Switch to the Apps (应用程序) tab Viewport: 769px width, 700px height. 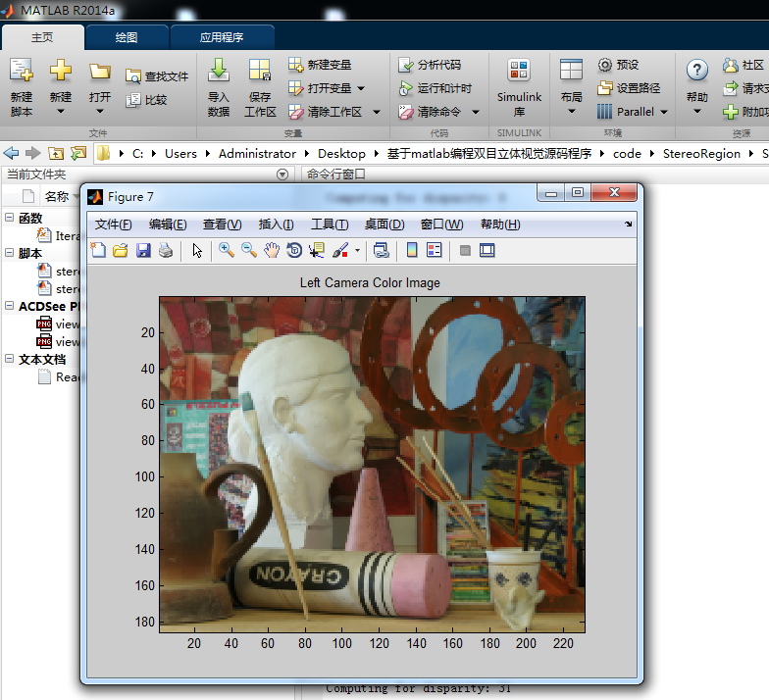tap(222, 37)
